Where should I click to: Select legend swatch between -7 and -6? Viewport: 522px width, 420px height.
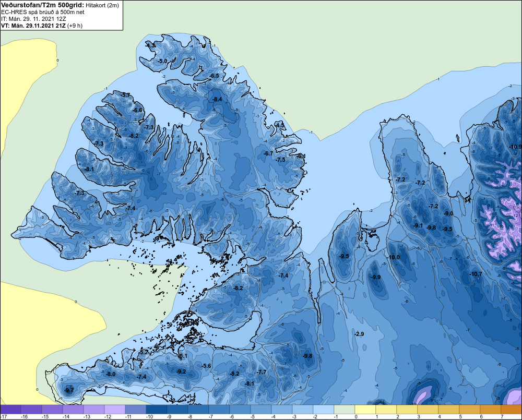[x=219, y=410]
